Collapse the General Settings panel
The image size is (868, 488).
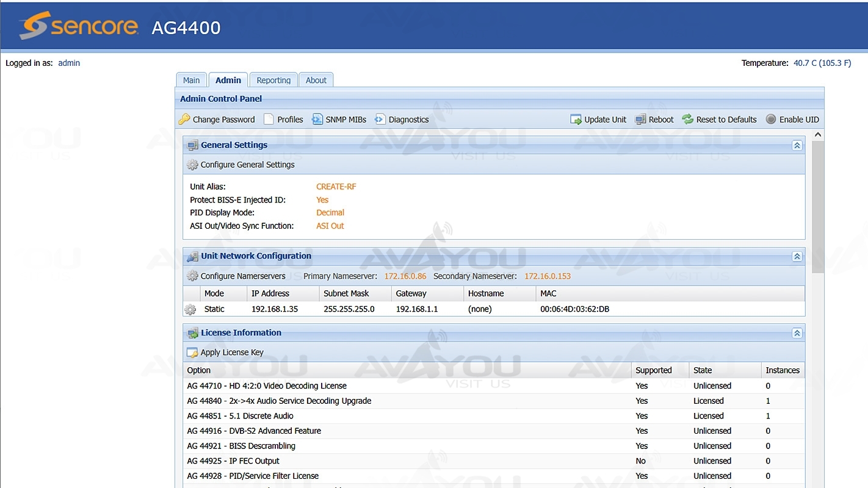(797, 145)
